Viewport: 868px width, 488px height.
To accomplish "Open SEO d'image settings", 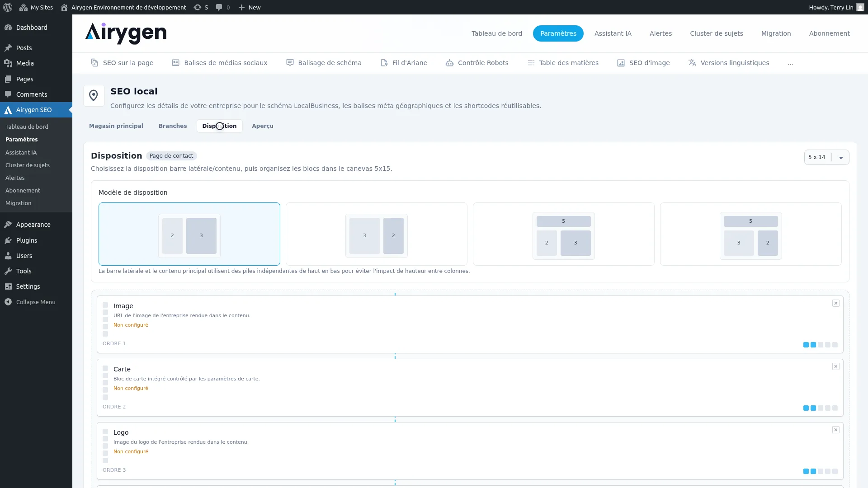I will tap(643, 63).
